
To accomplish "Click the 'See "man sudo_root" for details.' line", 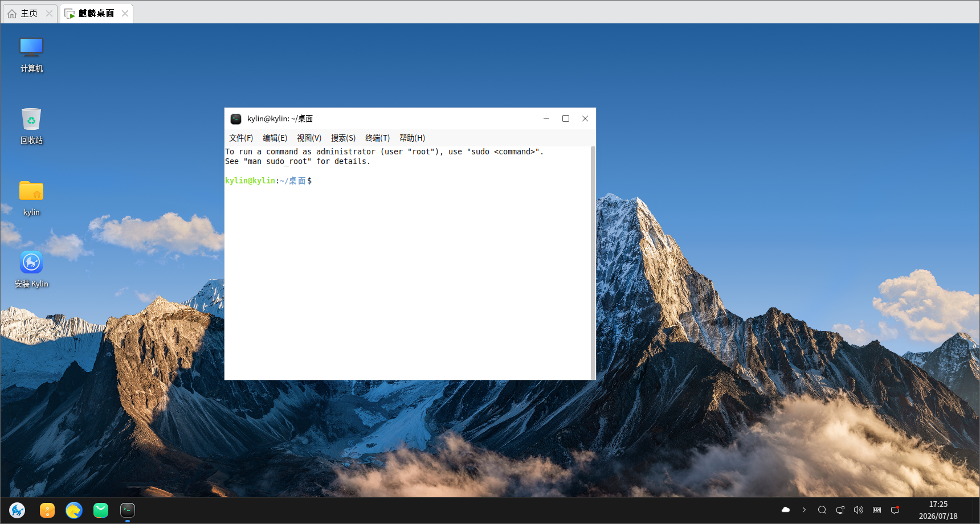I will pos(297,161).
